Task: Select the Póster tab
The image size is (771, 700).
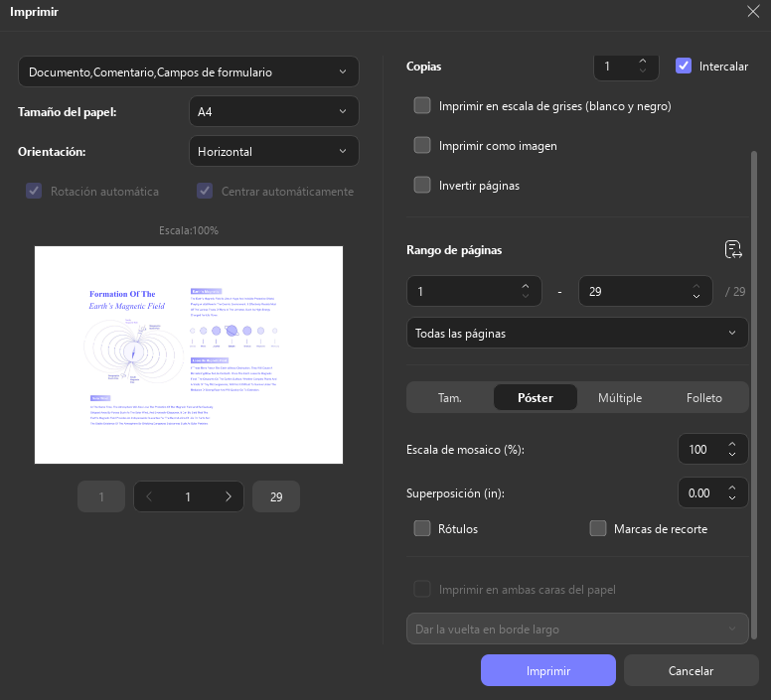Action: coord(535,397)
